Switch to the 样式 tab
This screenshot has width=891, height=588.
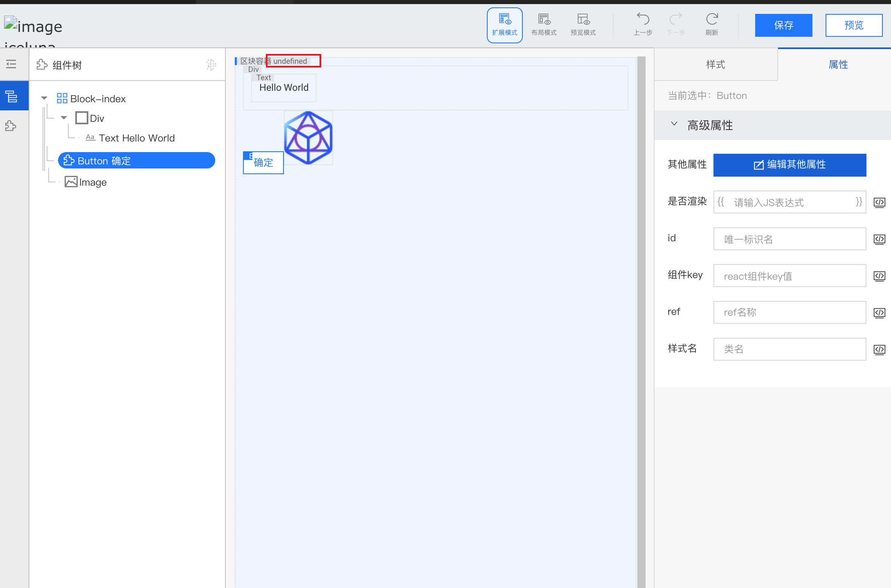point(715,64)
